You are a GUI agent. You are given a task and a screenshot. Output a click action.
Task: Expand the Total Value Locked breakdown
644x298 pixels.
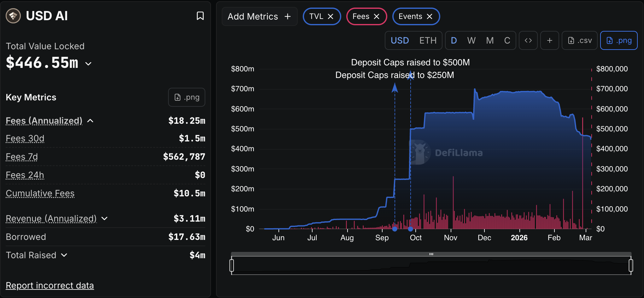coord(88,63)
